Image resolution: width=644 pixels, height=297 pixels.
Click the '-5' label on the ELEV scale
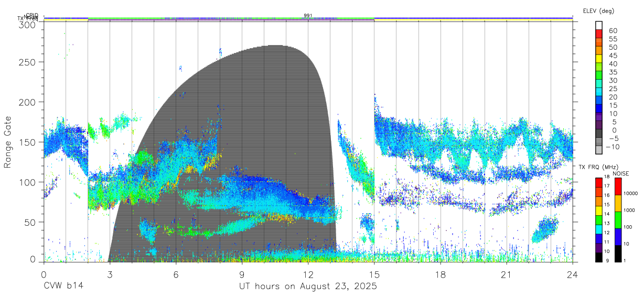[614, 138]
